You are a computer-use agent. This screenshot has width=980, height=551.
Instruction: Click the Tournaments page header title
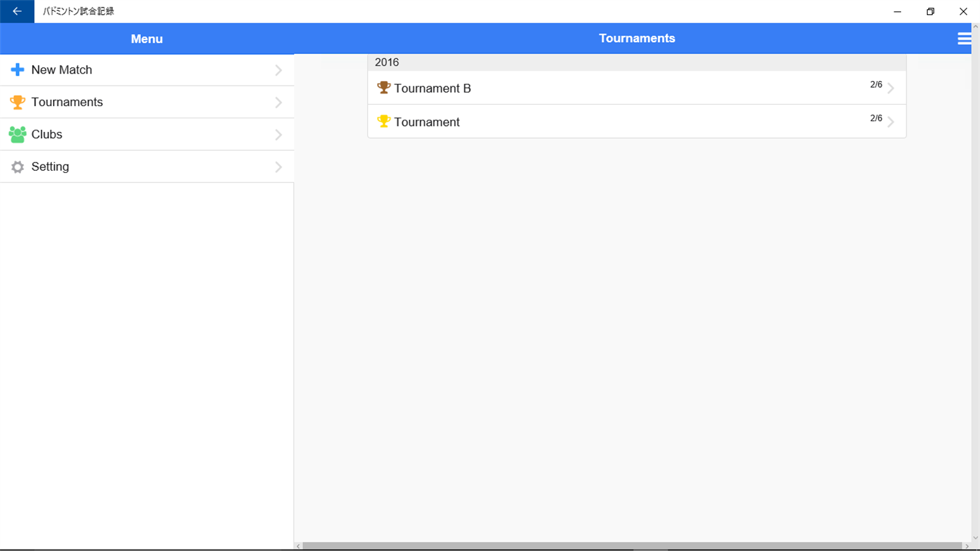pyautogui.click(x=637, y=39)
